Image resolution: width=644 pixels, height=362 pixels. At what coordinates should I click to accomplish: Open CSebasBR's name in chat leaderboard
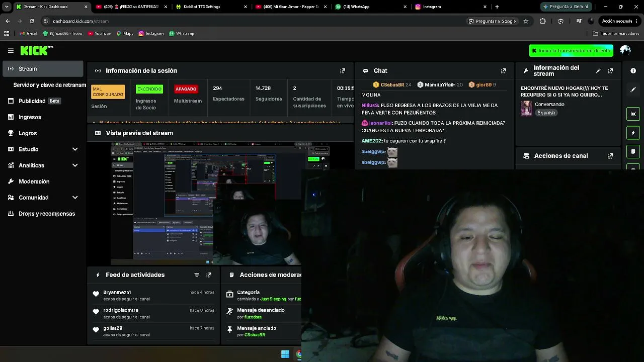coord(392,85)
